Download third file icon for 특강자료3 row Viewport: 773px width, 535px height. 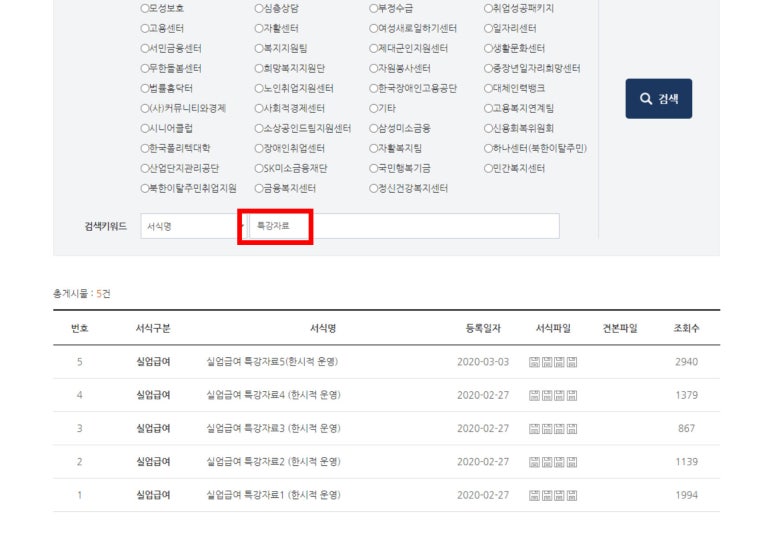pyautogui.click(x=559, y=429)
